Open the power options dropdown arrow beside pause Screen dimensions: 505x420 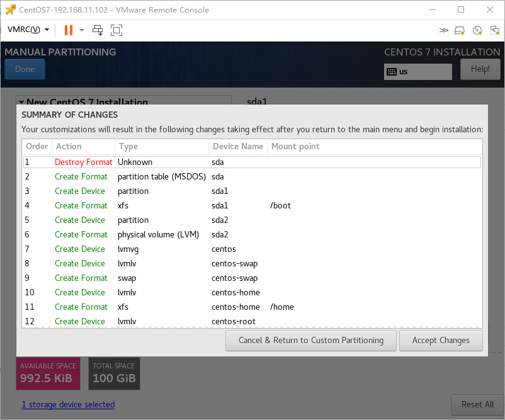82,30
